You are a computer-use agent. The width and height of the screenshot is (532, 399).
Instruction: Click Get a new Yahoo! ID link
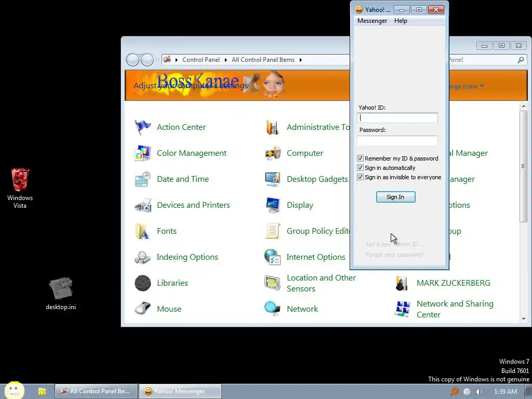coord(395,244)
